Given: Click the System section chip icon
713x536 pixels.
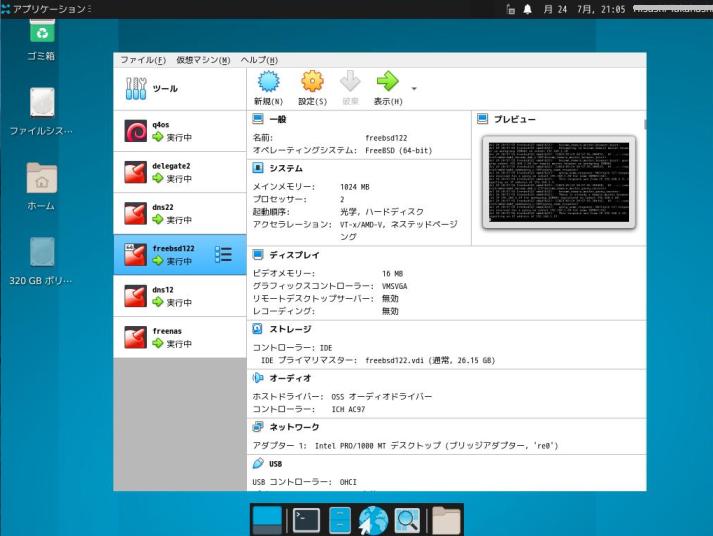Looking at the screenshot, I should click(x=257, y=168).
